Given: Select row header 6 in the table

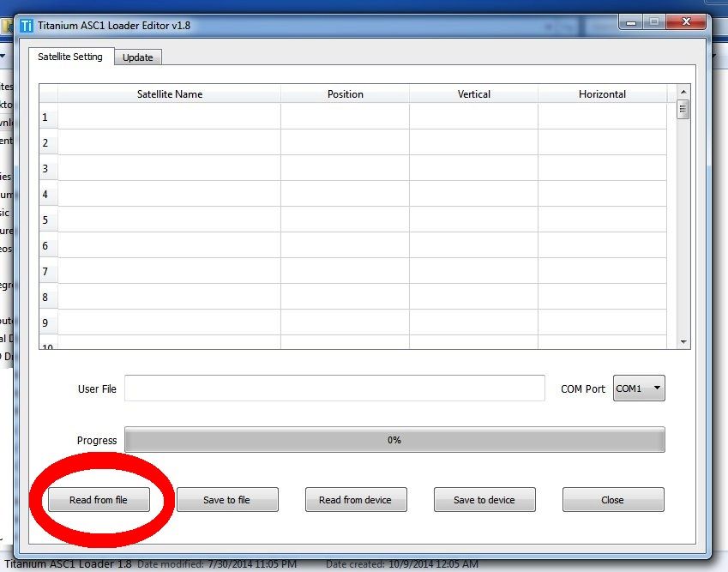Looking at the screenshot, I should 48,245.
